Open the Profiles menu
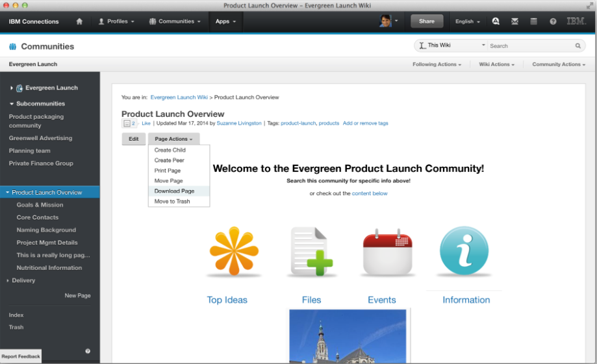The image size is (597, 364). pyautogui.click(x=116, y=21)
